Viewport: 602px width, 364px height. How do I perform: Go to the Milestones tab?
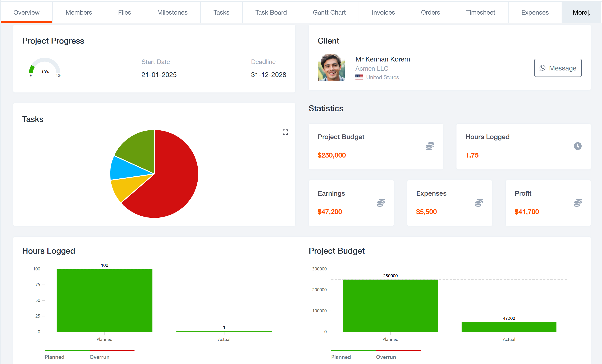pos(172,12)
